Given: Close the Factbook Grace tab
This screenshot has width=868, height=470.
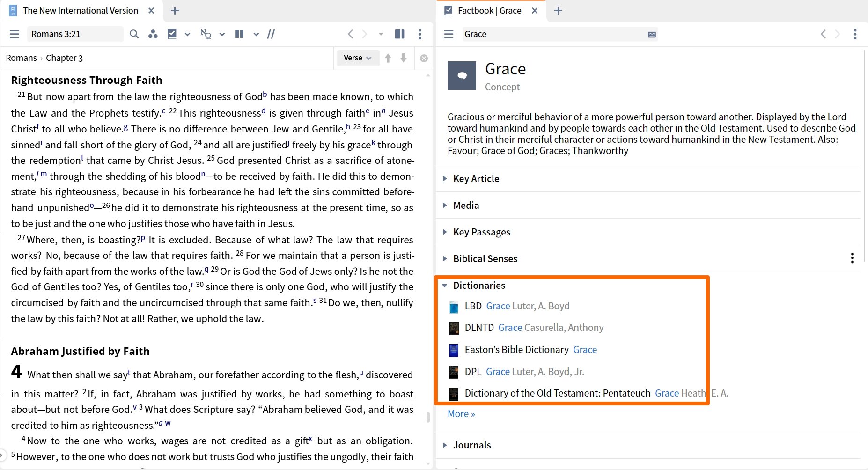Looking at the screenshot, I should coord(535,10).
